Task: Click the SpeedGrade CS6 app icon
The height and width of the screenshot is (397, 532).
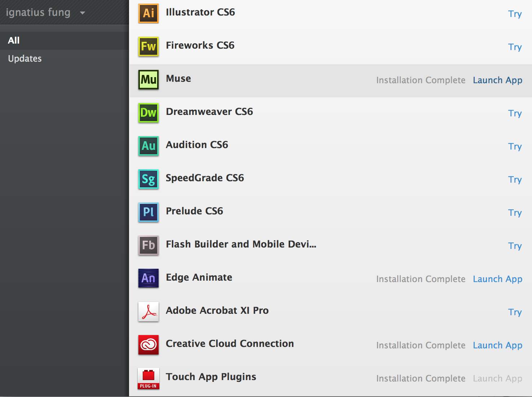Action: pos(148,179)
